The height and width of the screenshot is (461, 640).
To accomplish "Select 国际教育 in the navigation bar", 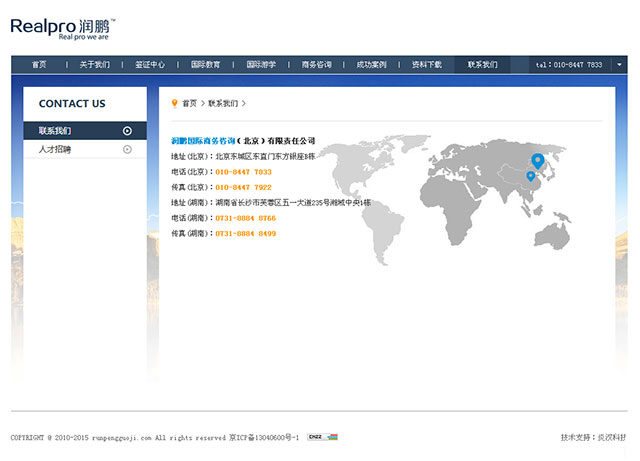I will [206, 64].
